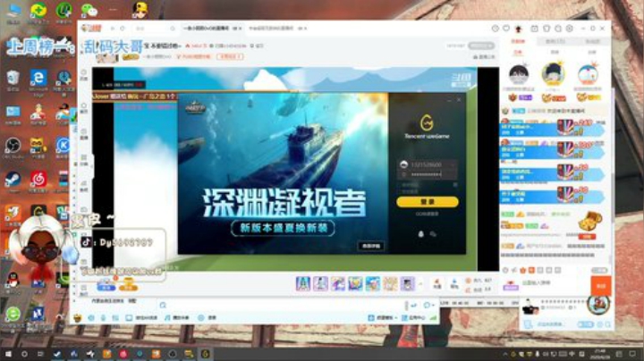644x361 pixels.
Task: Expand more gifts arrow after the gift icons
Action: tap(420, 283)
